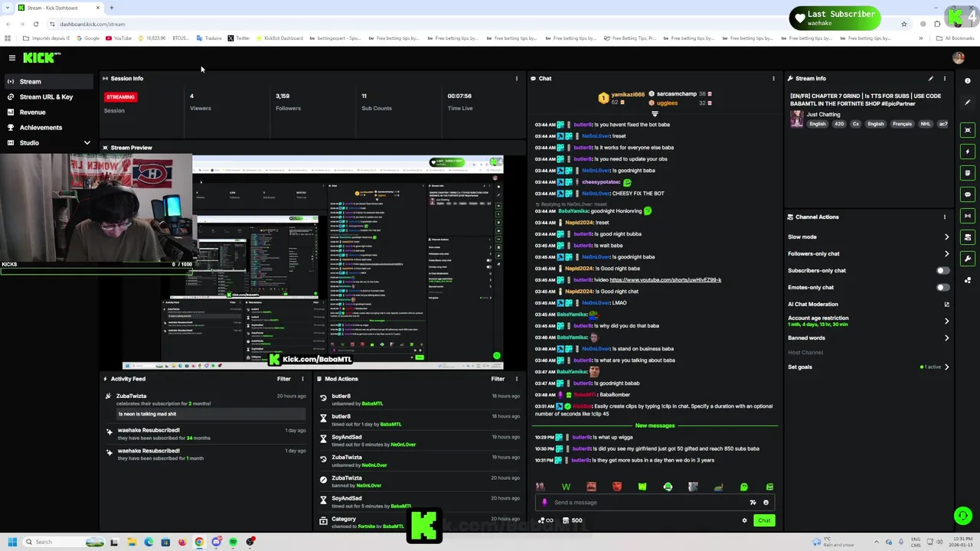Expand Banned words settings
The height and width of the screenshot is (551, 980).
coord(946,338)
